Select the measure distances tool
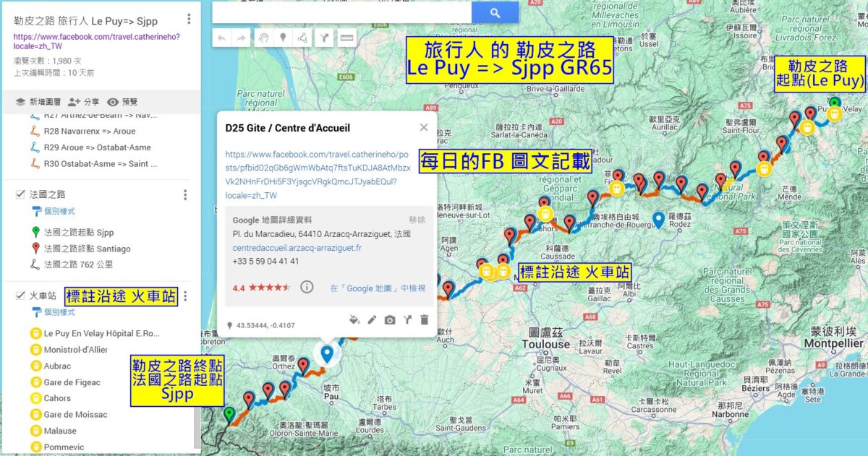The height and width of the screenshot is (456, 868). point(346,38)
